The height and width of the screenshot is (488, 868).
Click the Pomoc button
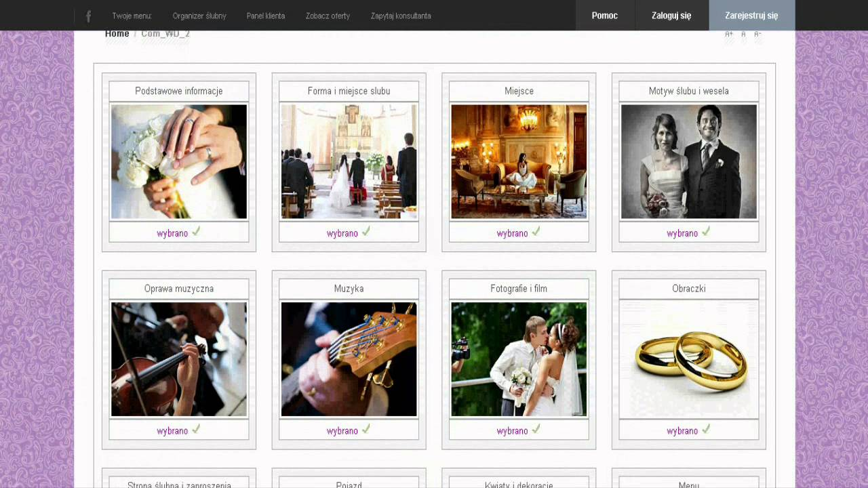pyautogui.click(x=605, y=16)
